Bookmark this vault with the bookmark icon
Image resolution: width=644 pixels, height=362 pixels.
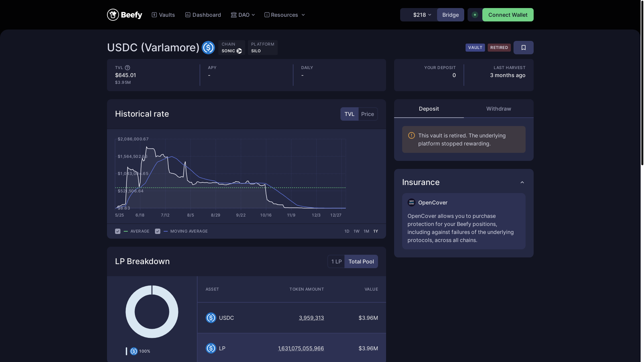point(524,48)
